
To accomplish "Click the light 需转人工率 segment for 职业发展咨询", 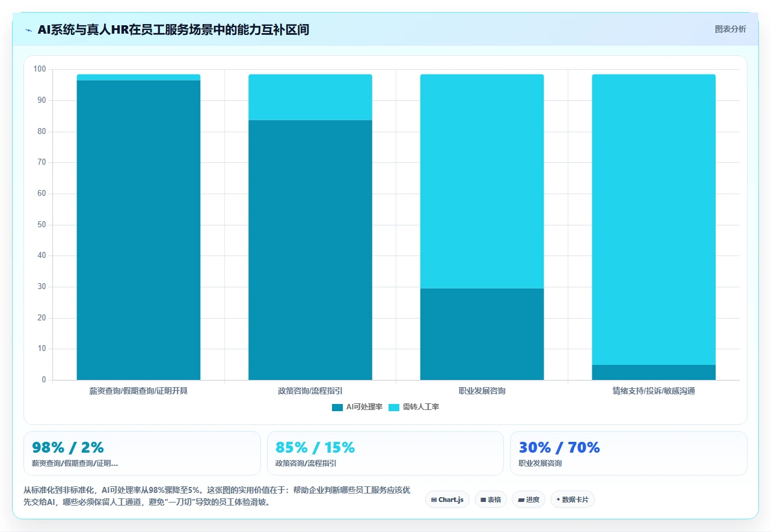I will [482, 182].
